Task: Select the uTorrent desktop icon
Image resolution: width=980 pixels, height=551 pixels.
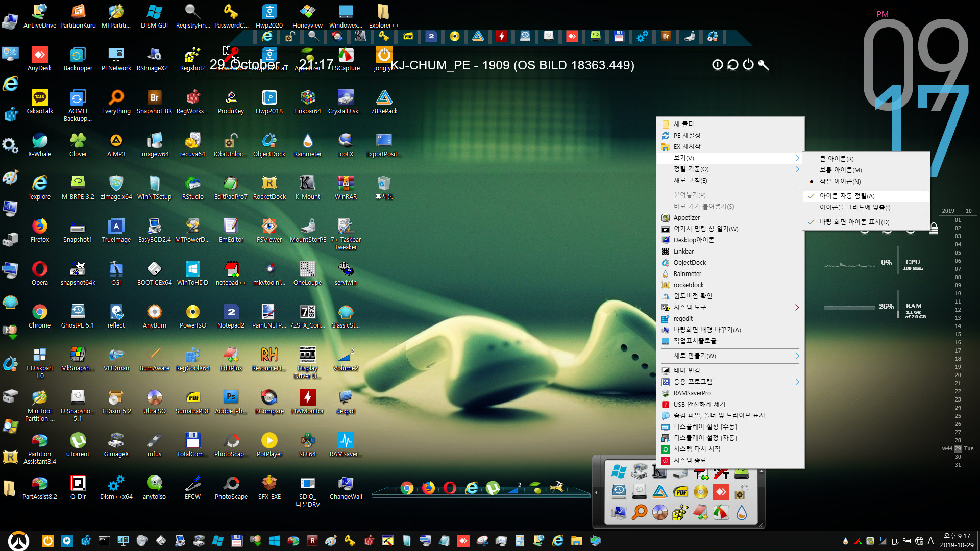Action: click(x=78, y=444)
